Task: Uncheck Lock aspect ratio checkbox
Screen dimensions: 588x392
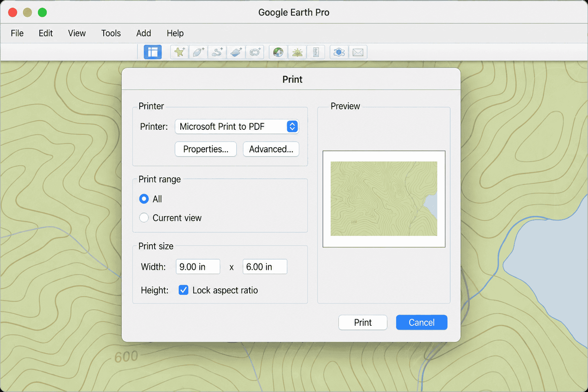Action: coord(183,290)
